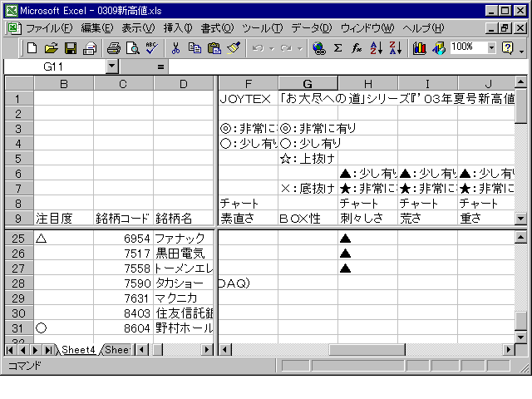Select column B header
Image resolution: width=532 pixels, height=399 pixels.
pos(63,83)
